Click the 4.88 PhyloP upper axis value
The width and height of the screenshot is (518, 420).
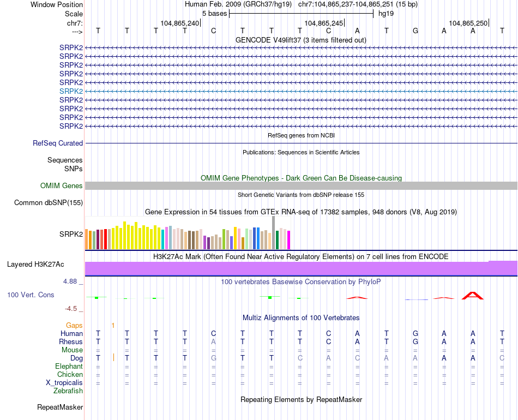[x=70, y=281]
